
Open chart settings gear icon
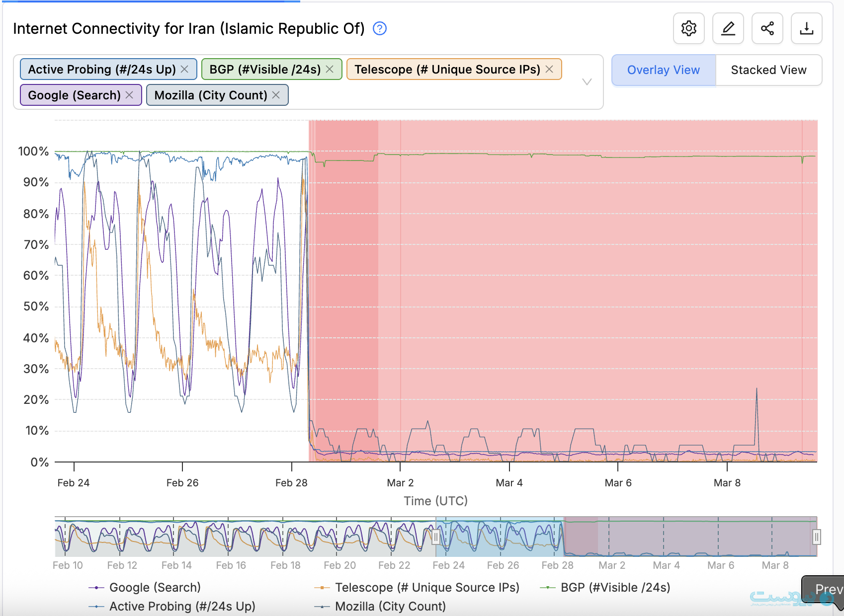tap(688, 28)
